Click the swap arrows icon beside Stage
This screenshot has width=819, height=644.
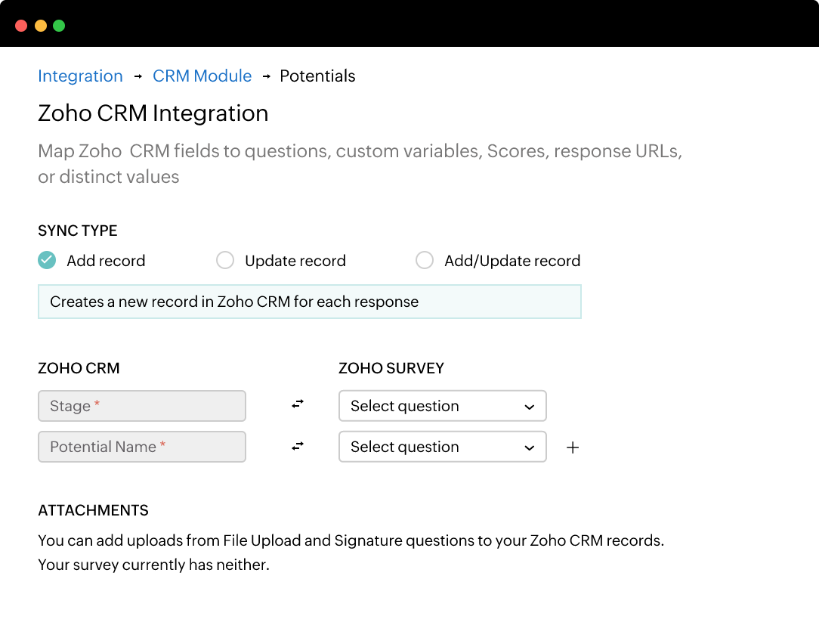click(298, 404)
